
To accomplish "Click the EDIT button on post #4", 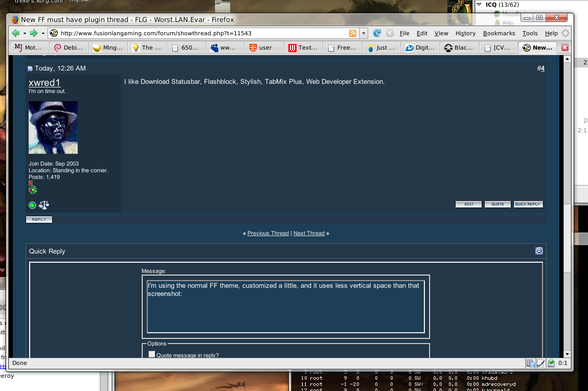I will pyautogui.click(x=468, y=204).
